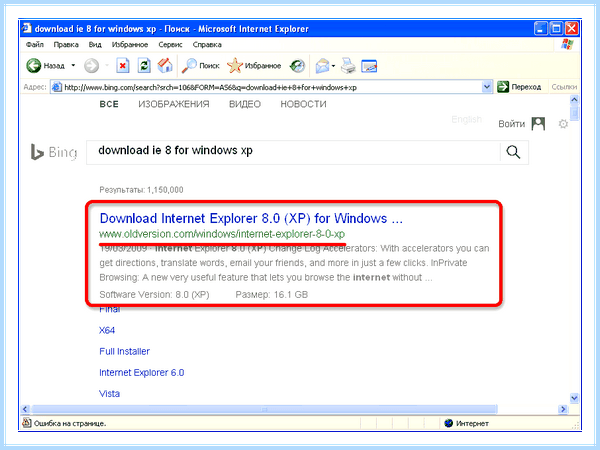
Task: Switch to НОВОСТИ tab
Action: [x=303, y=104]
